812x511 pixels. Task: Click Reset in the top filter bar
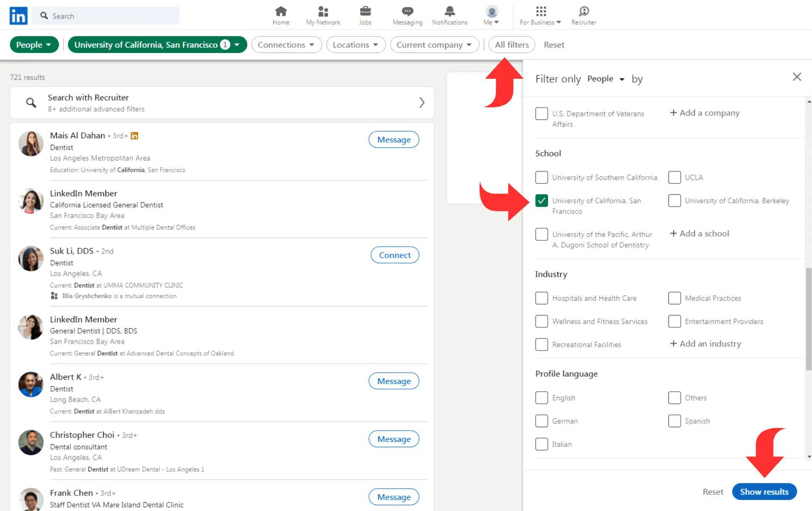[x=554, y=44]
